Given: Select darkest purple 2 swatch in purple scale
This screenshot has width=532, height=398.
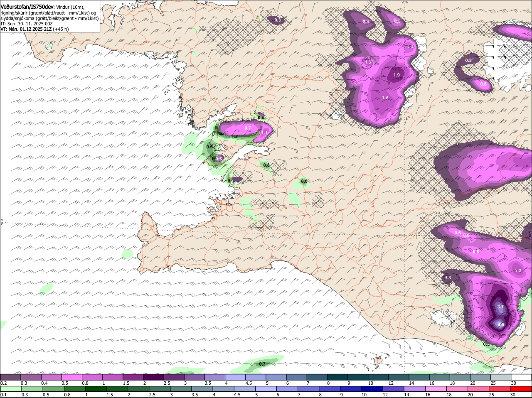Looking at the screenshot, I should coord(153,377).
